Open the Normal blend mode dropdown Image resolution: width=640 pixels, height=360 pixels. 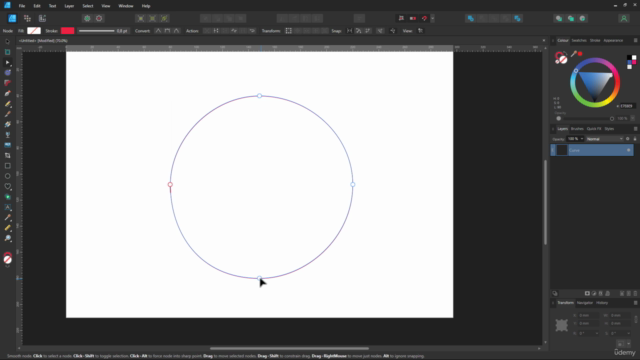[x=604, y=139]
